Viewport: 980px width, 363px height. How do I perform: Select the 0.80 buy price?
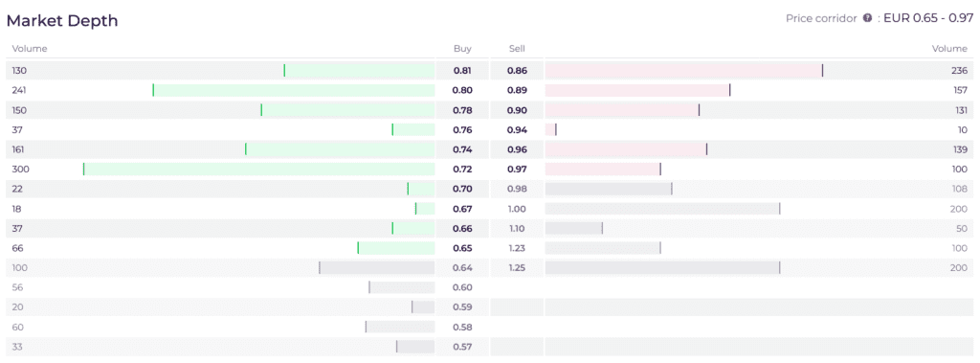tap(462, 90)
